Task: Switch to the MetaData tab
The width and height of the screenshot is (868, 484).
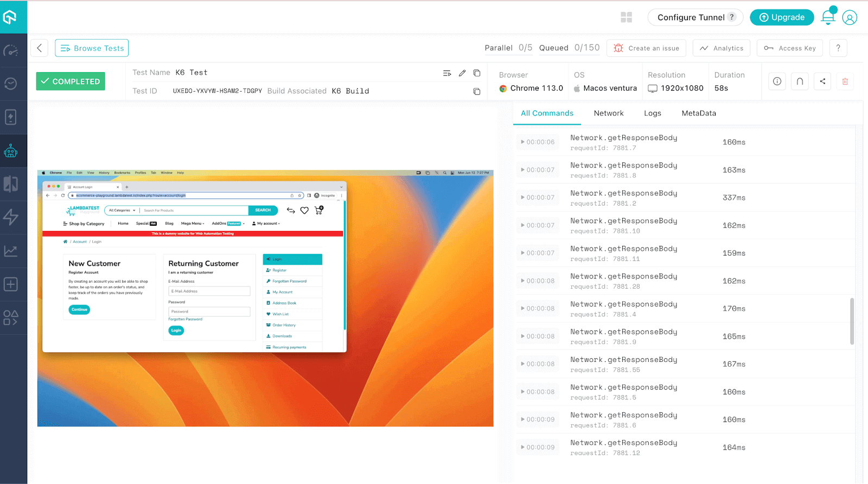Action: 699,113
